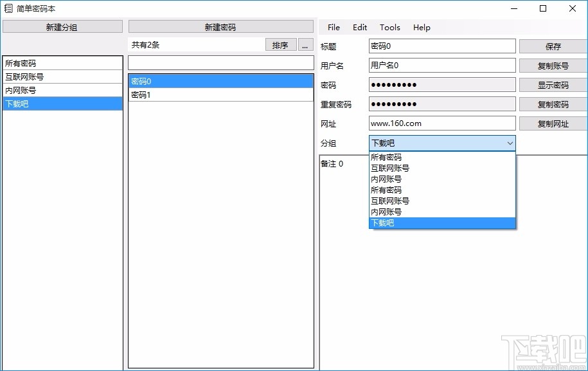The image size is (588, 371).
Task: Create a new group via 新建分组
Action: pos(62,26)
